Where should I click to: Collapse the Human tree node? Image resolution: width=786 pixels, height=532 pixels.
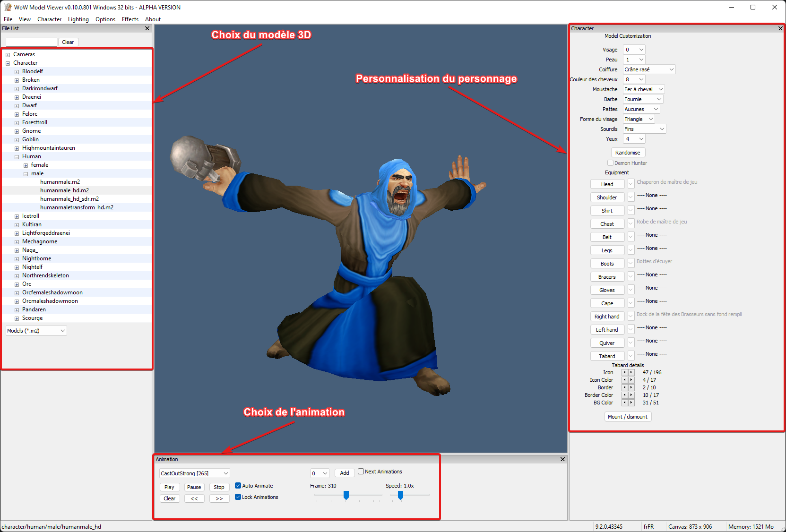point(17,157)
